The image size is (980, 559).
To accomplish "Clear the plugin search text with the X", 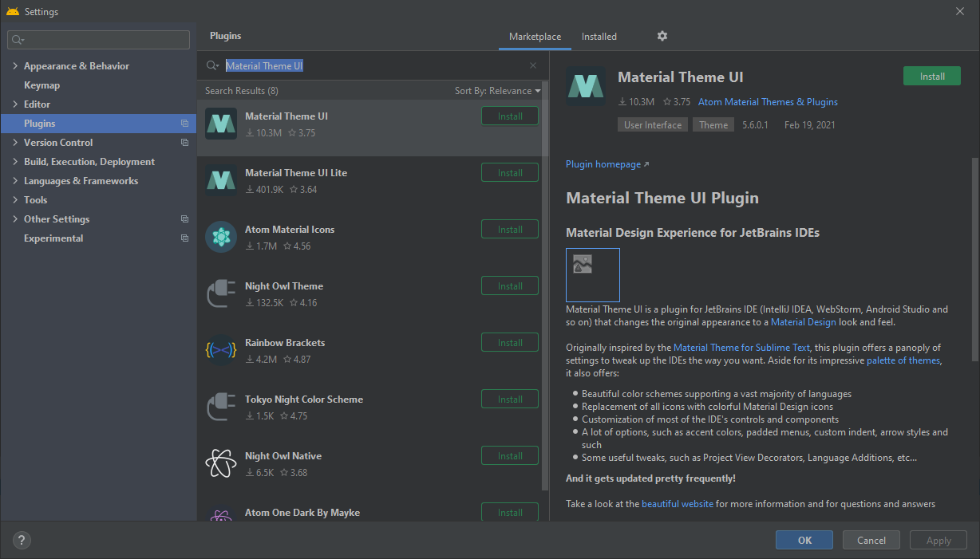I will pos(533,65).
